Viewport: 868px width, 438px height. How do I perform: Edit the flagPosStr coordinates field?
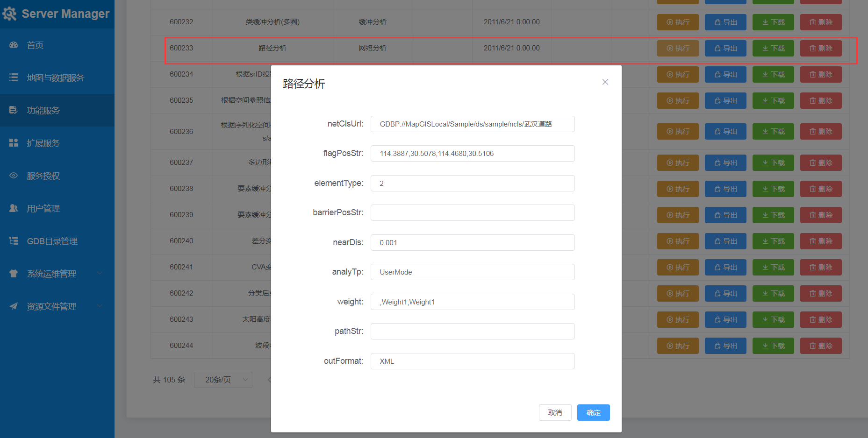[x=473, y=154]
